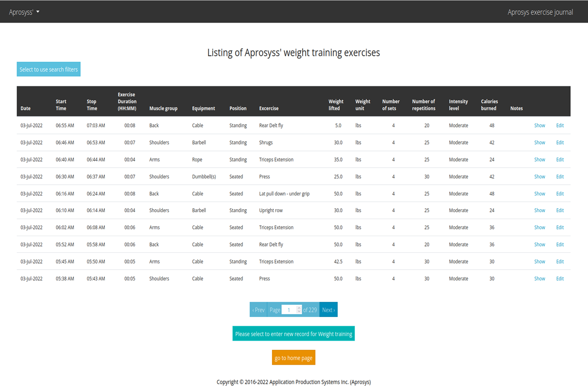Edit the Upright row record
The height and width of the screenshot is (392, 588).
[x=560, y=210]
